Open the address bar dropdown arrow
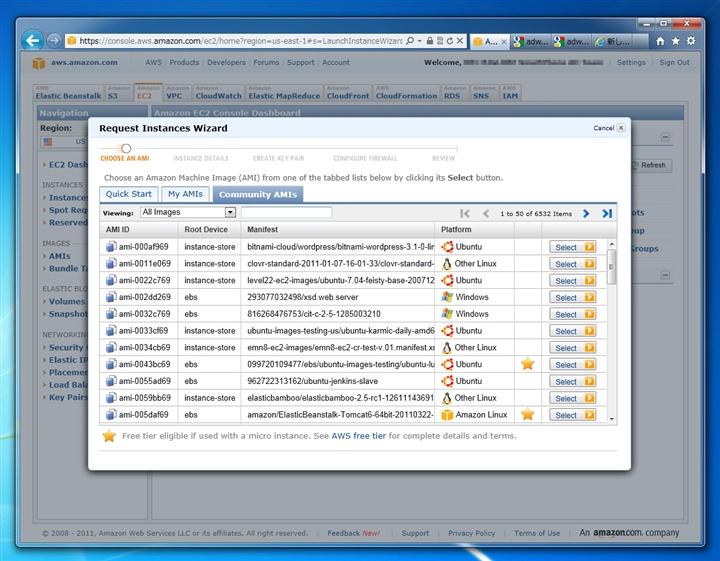 (x=420, y=41)
